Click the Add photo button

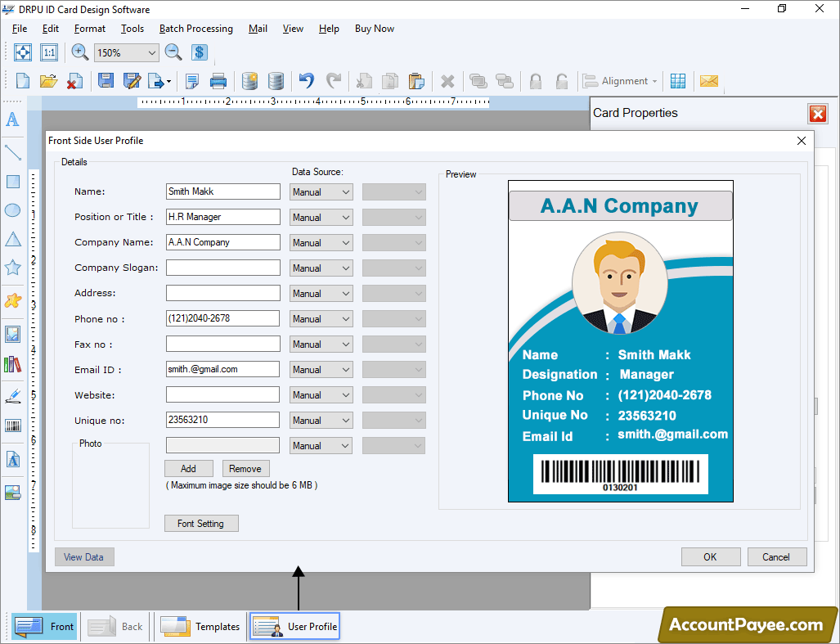(x=189, y=469)
